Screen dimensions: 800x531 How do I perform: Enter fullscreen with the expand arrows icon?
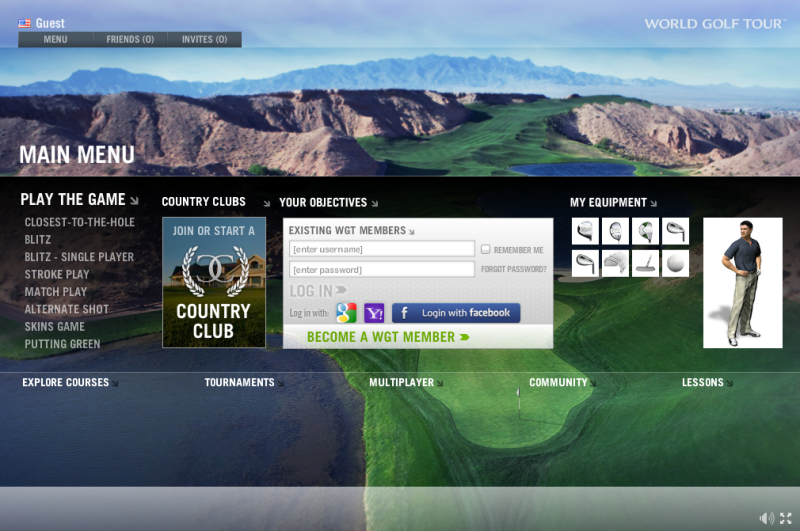pyautogui.click(x=786, y=518)
